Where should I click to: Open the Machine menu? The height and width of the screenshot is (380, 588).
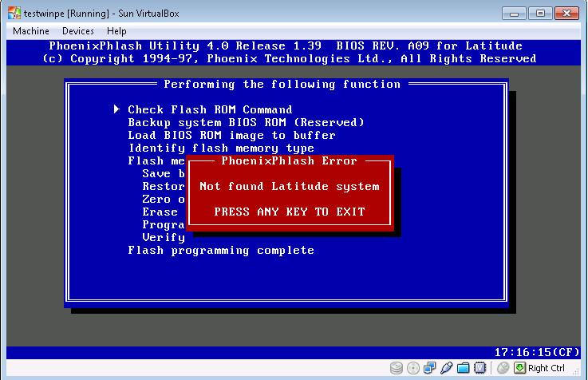tap(31, 31)
